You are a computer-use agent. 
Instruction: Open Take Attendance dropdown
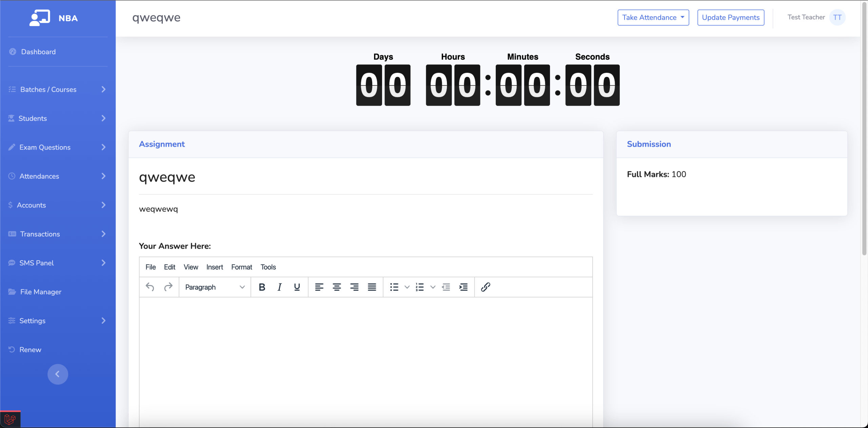pos(653,18)
